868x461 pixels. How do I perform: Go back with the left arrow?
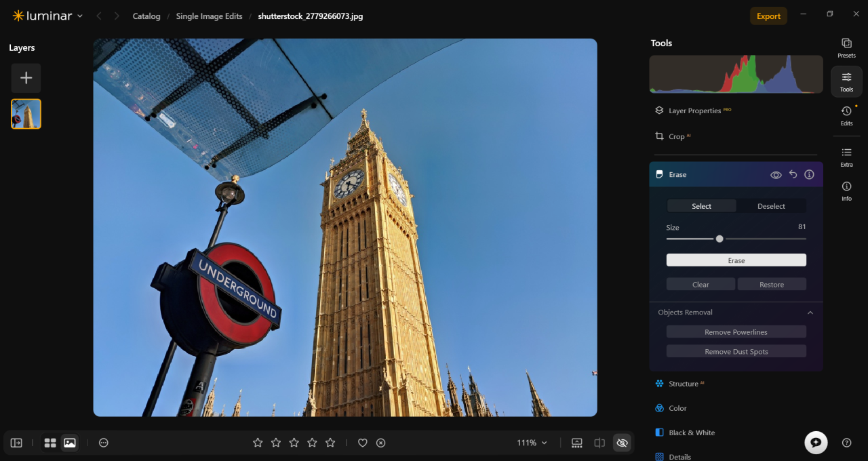(99, 16)
